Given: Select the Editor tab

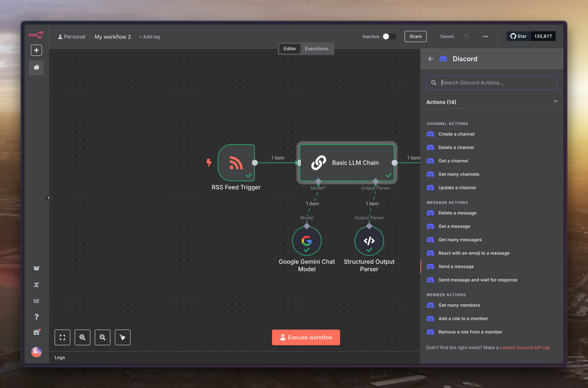Looking at the screenshot, I should 289,49.
